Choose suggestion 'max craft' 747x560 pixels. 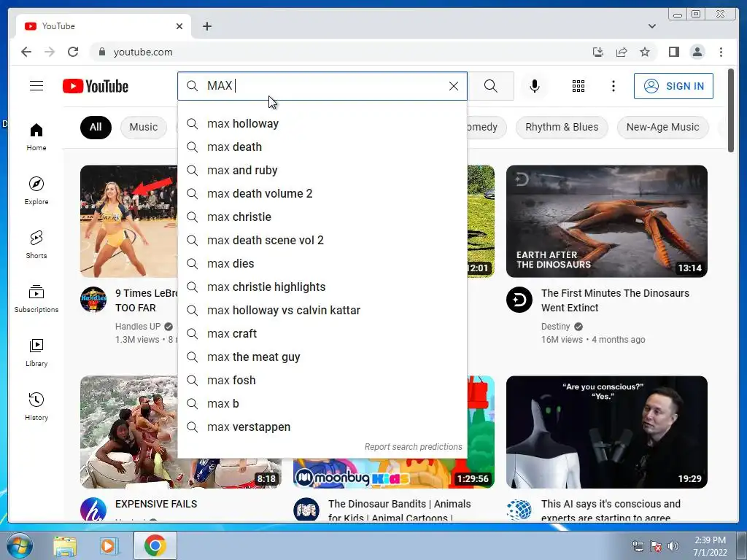[x=322, y=334]
